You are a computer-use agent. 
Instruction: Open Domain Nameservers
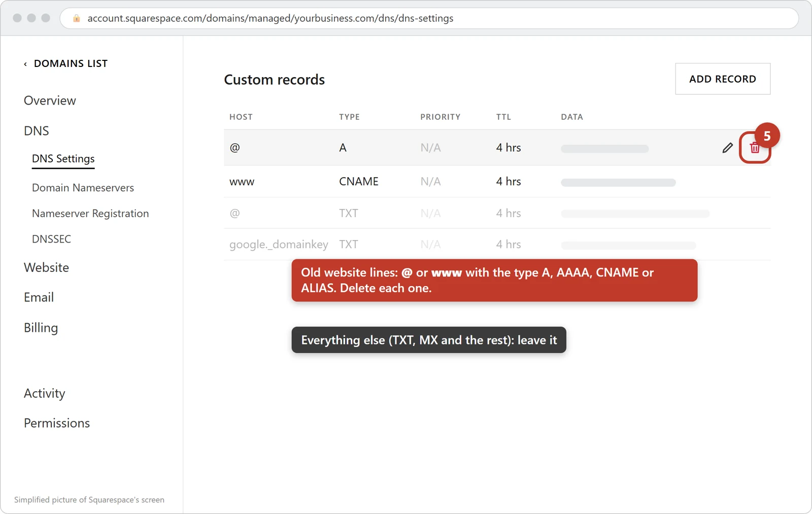pos(83,188)
